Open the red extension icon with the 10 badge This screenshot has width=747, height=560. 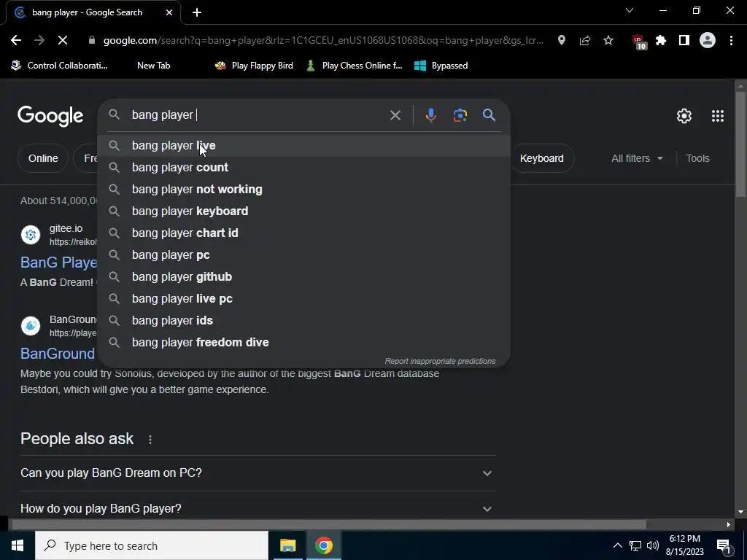coord(639,42)
